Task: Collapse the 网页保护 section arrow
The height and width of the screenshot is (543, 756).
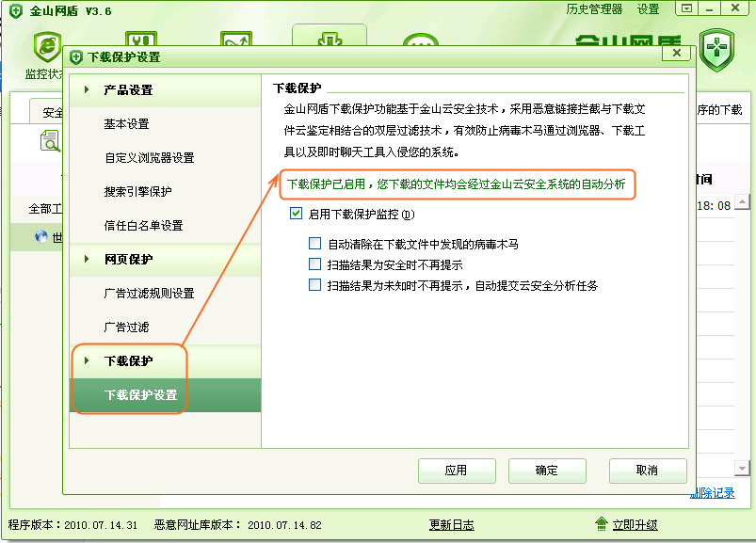Action: 87,259
